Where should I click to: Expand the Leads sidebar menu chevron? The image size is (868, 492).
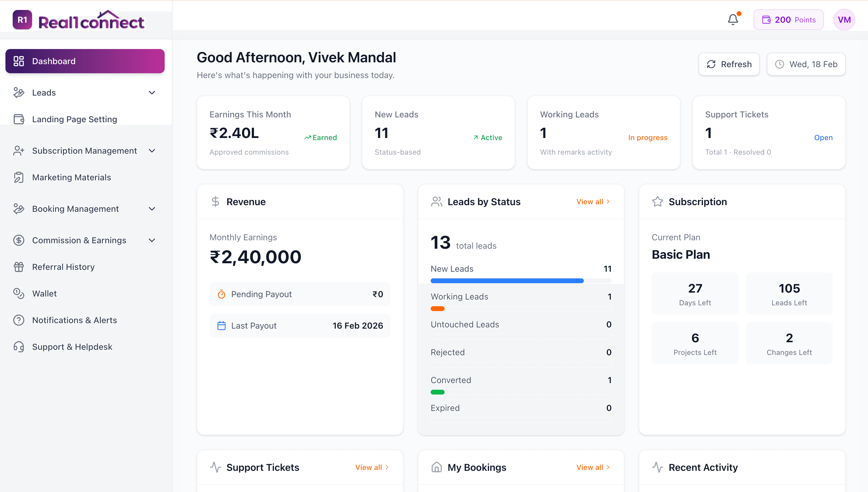152,93
